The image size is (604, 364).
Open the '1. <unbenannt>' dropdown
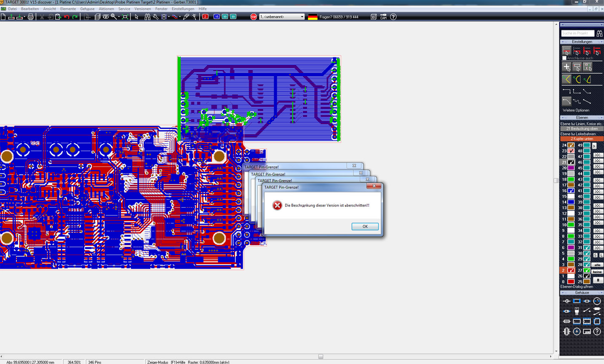point(282,17)
